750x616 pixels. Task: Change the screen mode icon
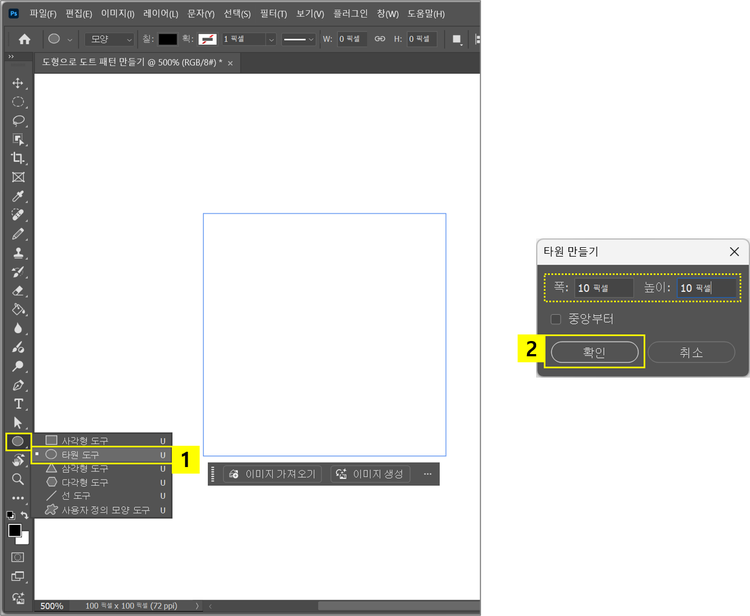[18, 576]
